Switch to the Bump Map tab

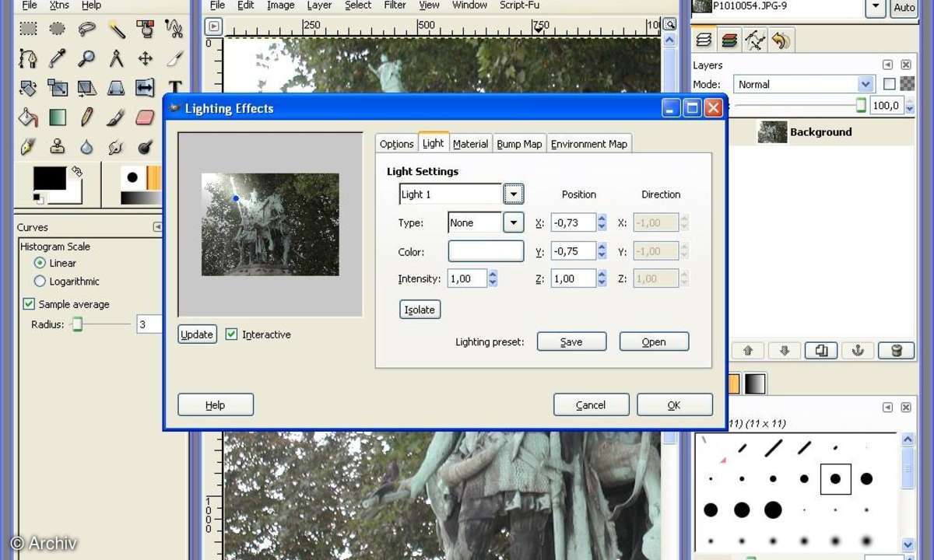[x=519, y=144]
